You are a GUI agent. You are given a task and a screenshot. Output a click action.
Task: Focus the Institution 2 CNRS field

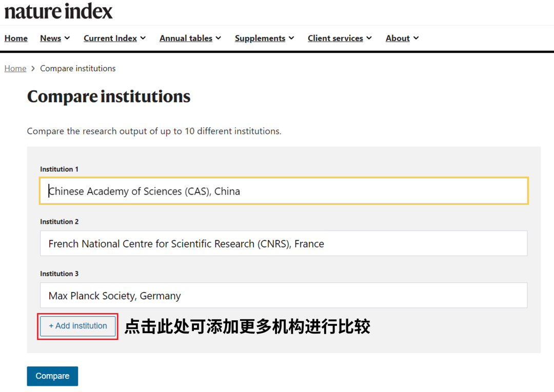[284, 243]
